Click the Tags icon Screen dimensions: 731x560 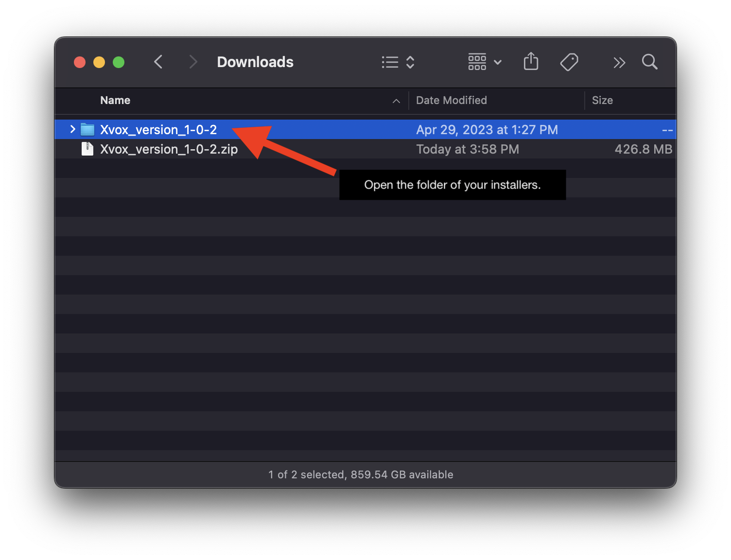point(569,62)
